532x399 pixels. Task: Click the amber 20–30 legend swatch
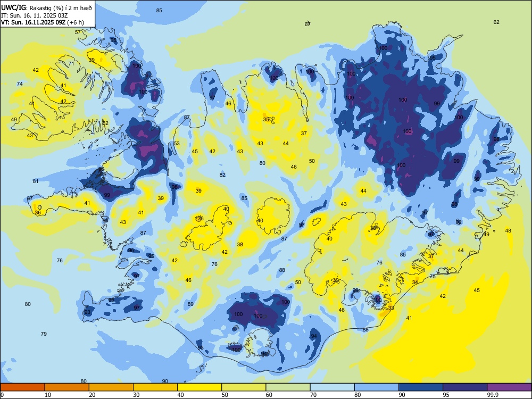111,387
